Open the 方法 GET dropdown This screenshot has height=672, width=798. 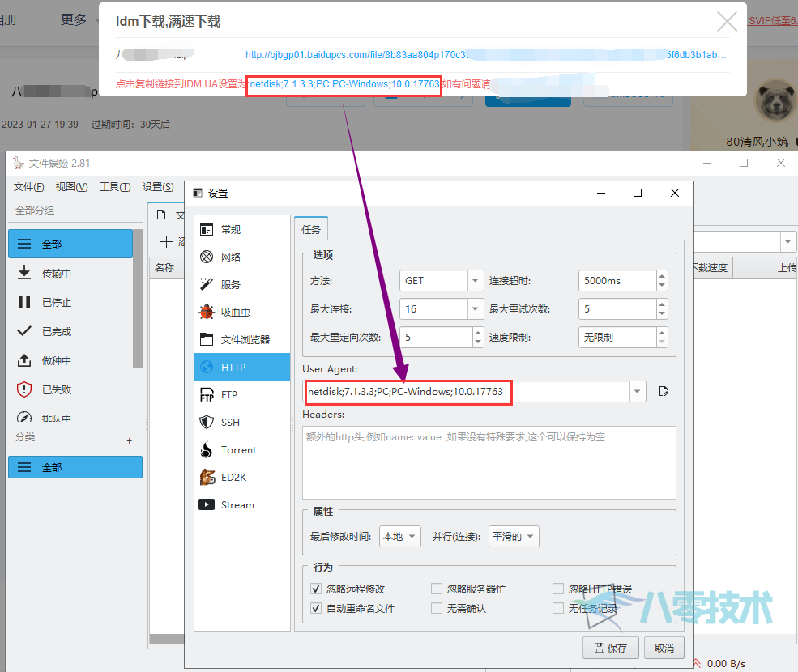click(442, 280)
